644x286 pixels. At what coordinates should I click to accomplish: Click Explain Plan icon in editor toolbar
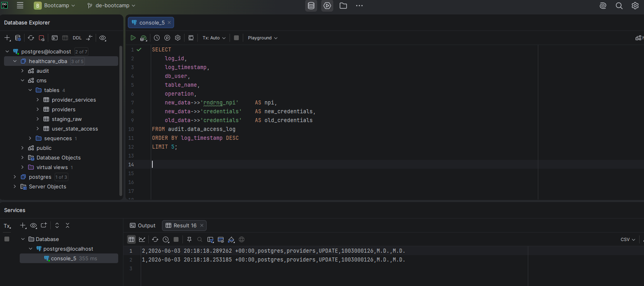coord(144,38)
